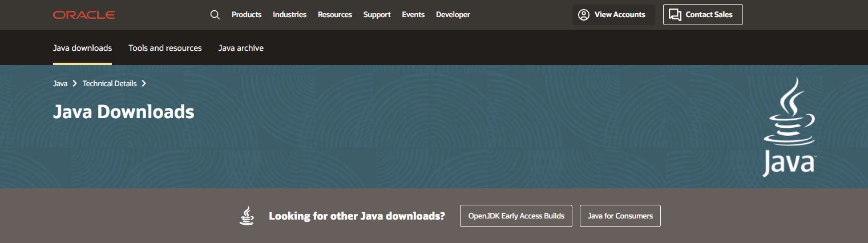Open the Products menu
The width and height of the screenshot is (868, 243).
247,15
